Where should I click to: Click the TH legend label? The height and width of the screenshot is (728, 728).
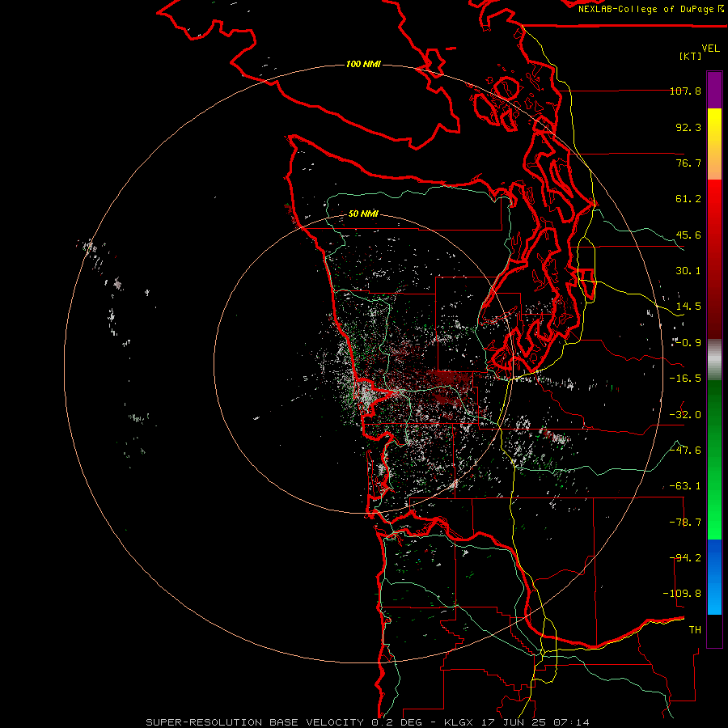pyautogui.click(x=695, y=630)
